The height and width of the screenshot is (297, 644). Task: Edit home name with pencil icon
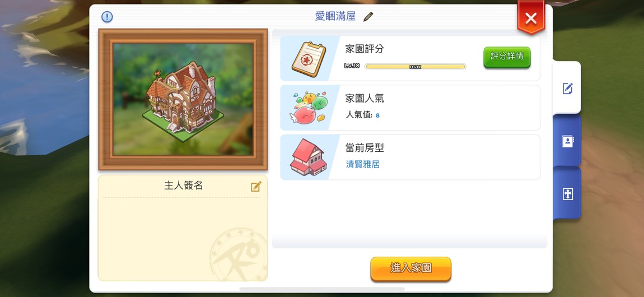coord(368,17)
